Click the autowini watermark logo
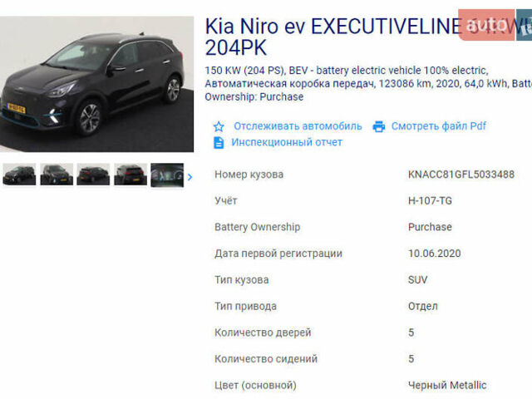The width and height of the screenshot is (532, 399). (495, 25)
